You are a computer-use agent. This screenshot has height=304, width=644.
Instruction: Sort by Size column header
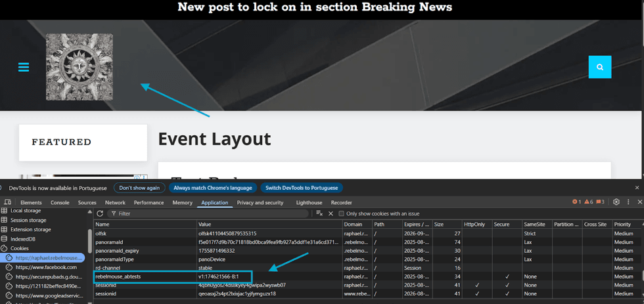(448, 225)
